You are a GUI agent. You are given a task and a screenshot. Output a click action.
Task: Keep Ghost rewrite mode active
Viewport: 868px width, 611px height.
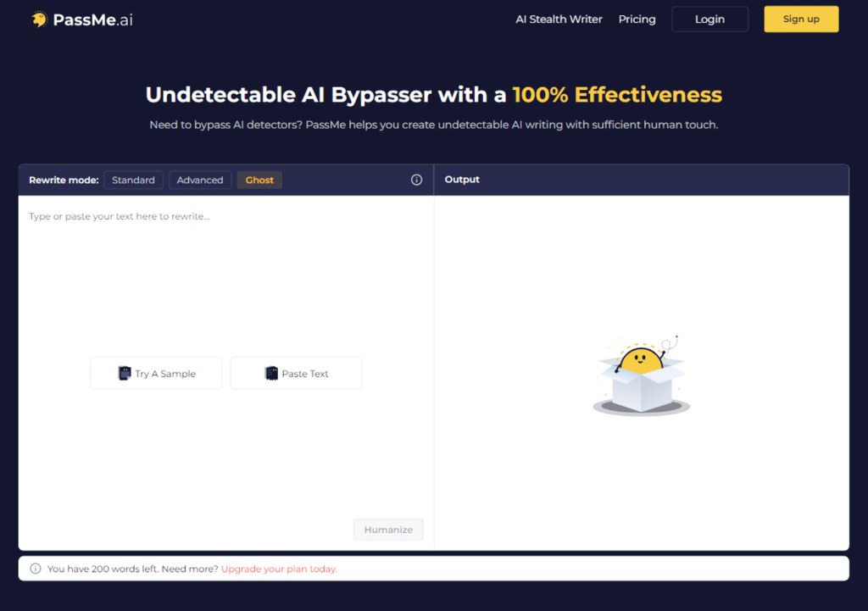pos(259,180)
